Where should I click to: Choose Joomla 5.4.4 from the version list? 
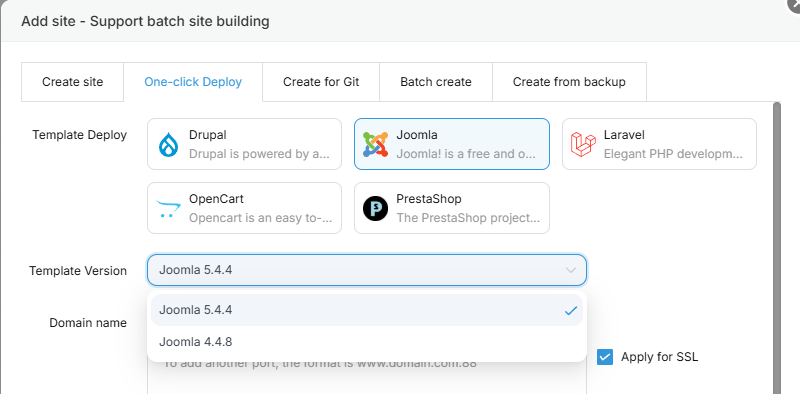click(x=367, y=310)
